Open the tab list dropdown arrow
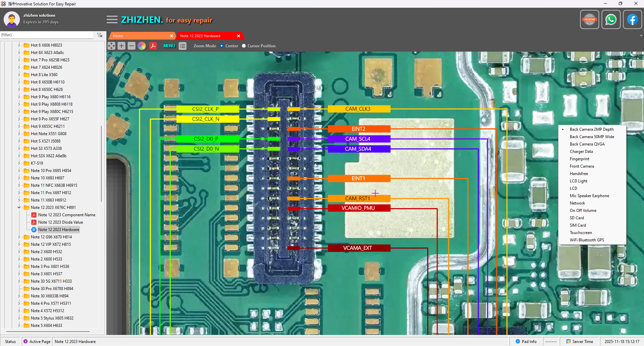Image resolution: width=644 pixels, height=346 pixels. (641, 36)
